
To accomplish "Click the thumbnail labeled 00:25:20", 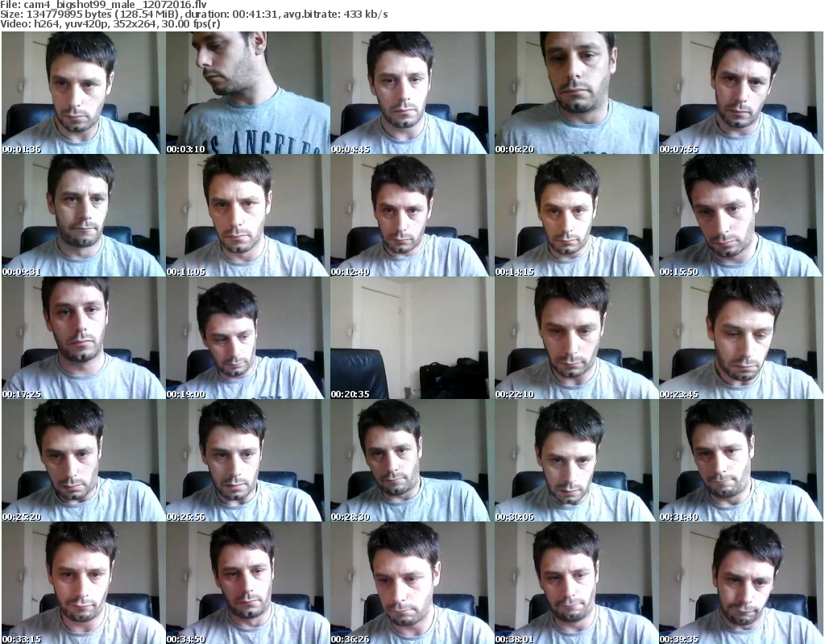I will [x=83, y=461].
